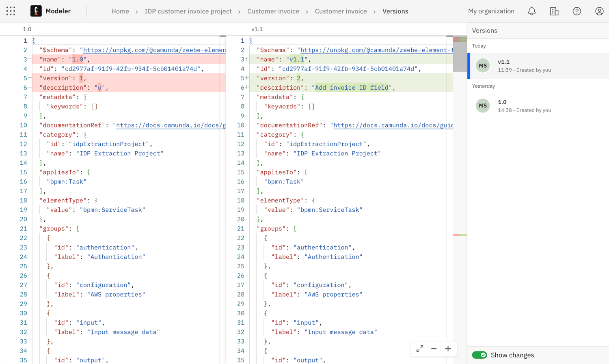The width and height of the screenshot is (609, 364).
Task: Disable the Show changes toggle
Action: pyautogui.click(x=479, y=355)
